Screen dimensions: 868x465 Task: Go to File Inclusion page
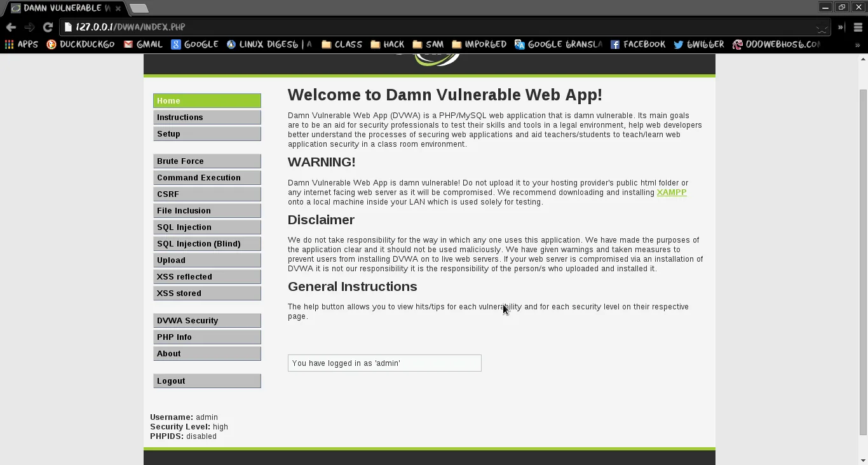[207, 211]
